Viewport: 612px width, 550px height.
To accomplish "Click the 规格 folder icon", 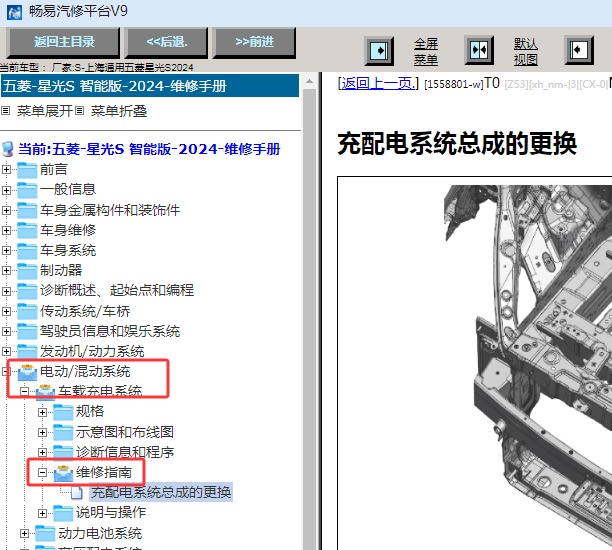I will [x=63, y=412].
